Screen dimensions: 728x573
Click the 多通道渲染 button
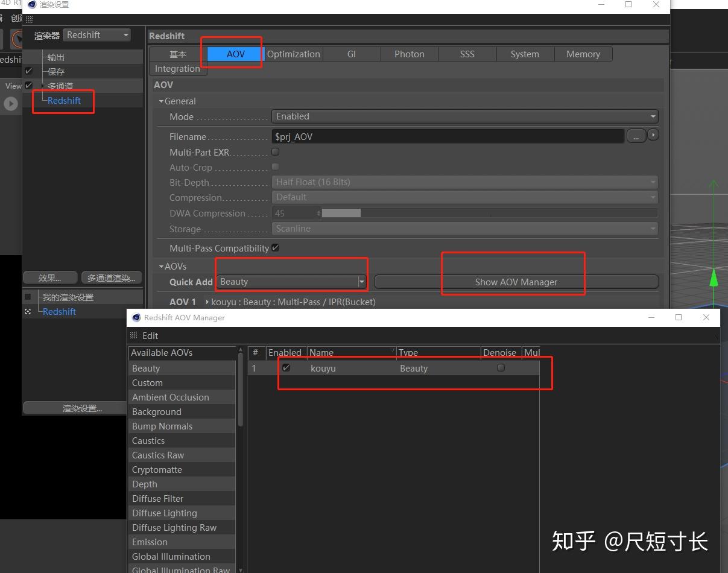click(x=111, y=277)
